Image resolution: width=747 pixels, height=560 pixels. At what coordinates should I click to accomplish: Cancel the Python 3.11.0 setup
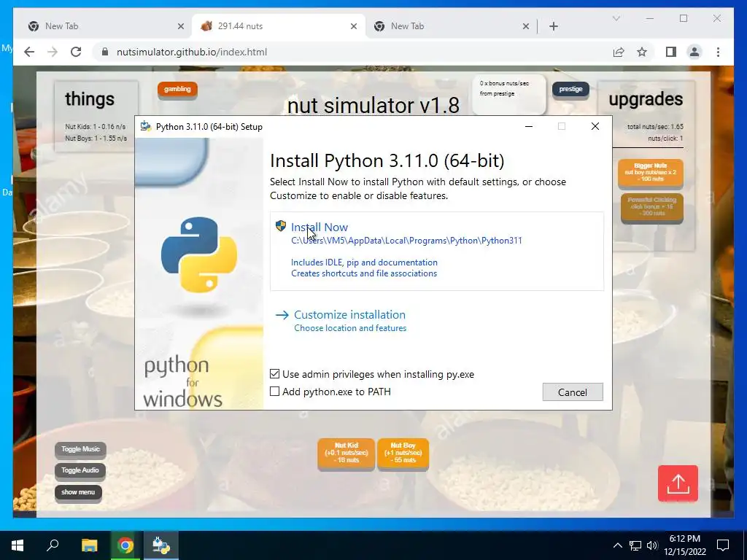point(573,392)
